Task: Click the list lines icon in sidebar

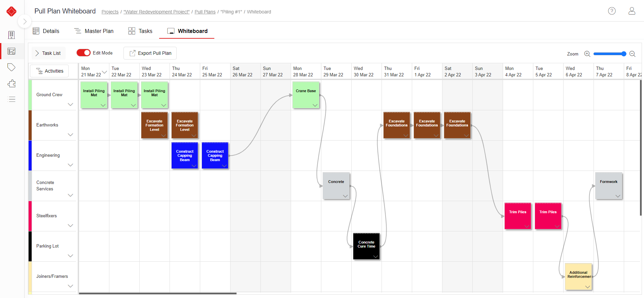Action: (x=11, y=99)
